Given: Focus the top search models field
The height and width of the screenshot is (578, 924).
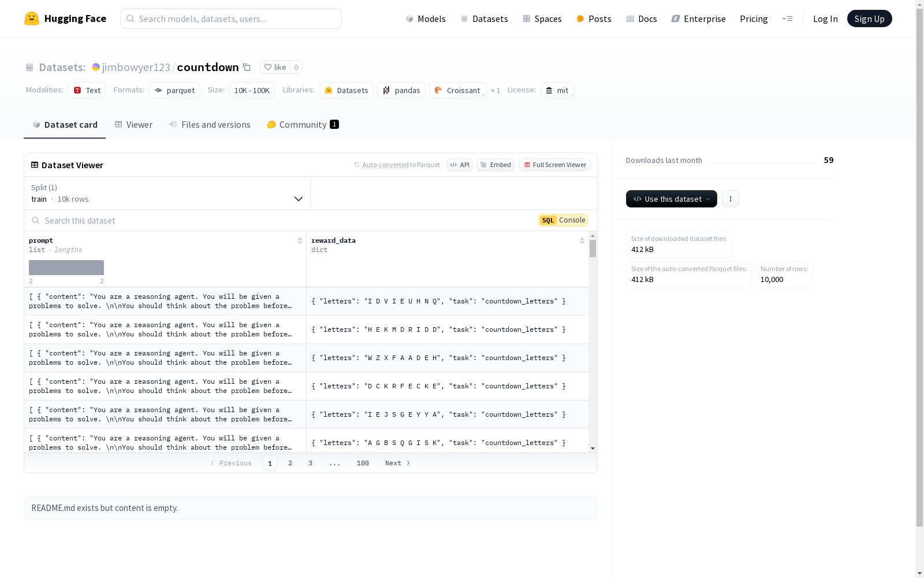Looking at the screenshot, I should [231, 18].
